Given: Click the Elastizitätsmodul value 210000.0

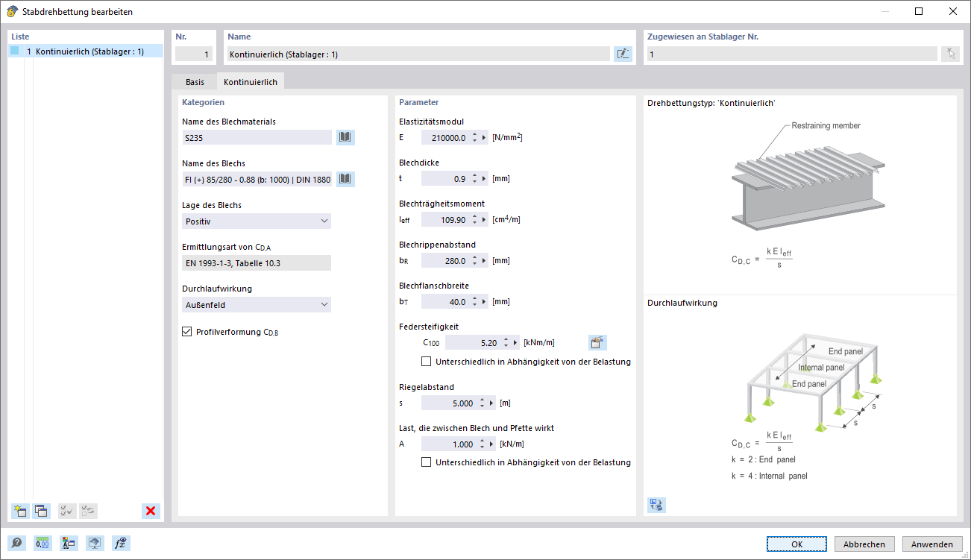Looking at the screenshot, I should (445, 137).
